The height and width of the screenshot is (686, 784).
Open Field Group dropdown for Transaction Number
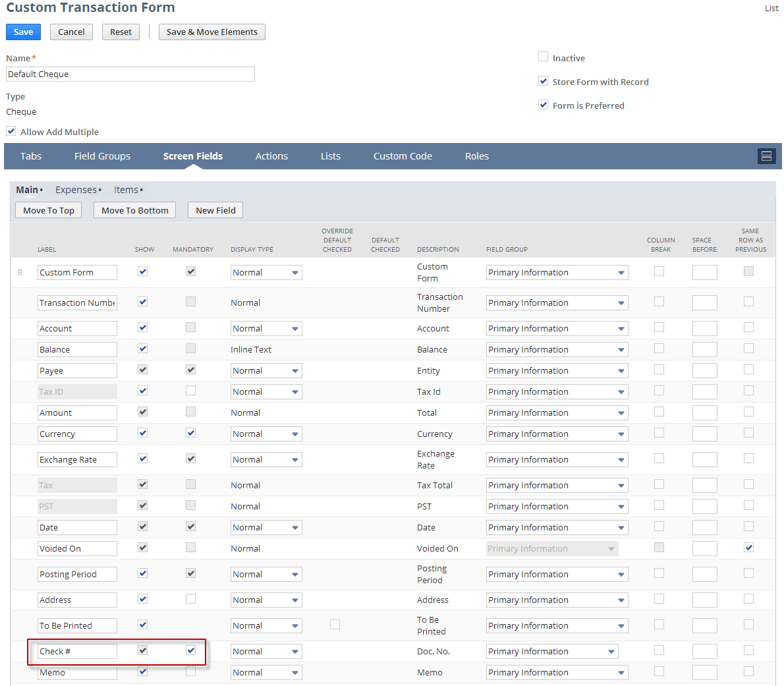557,303
